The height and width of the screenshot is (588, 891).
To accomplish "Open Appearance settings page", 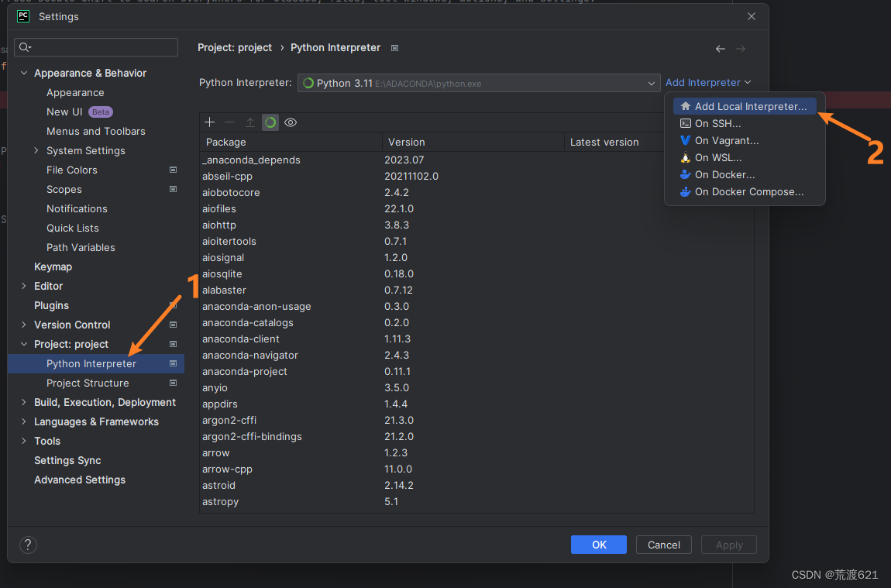I will (75, 93).
